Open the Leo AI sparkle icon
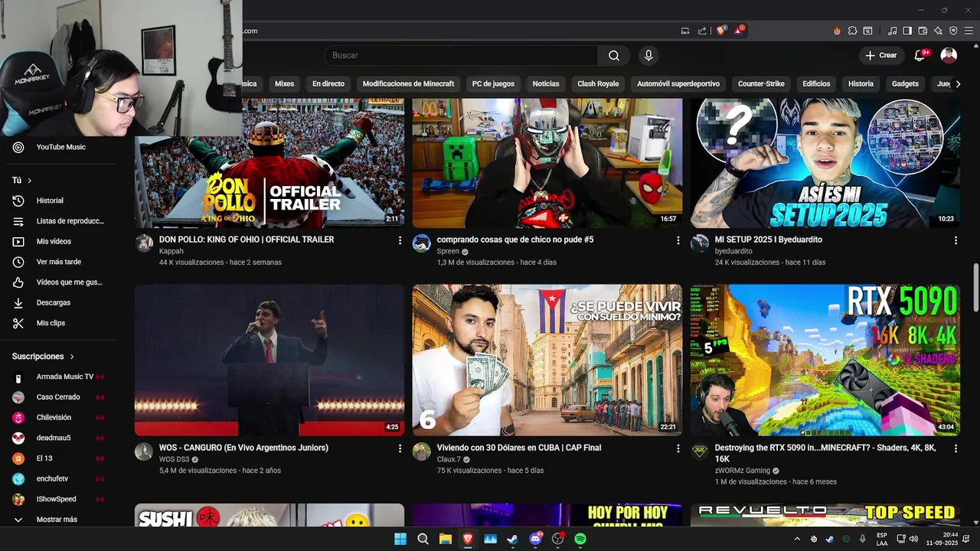The image size is (980, 551). coord(938,31)
